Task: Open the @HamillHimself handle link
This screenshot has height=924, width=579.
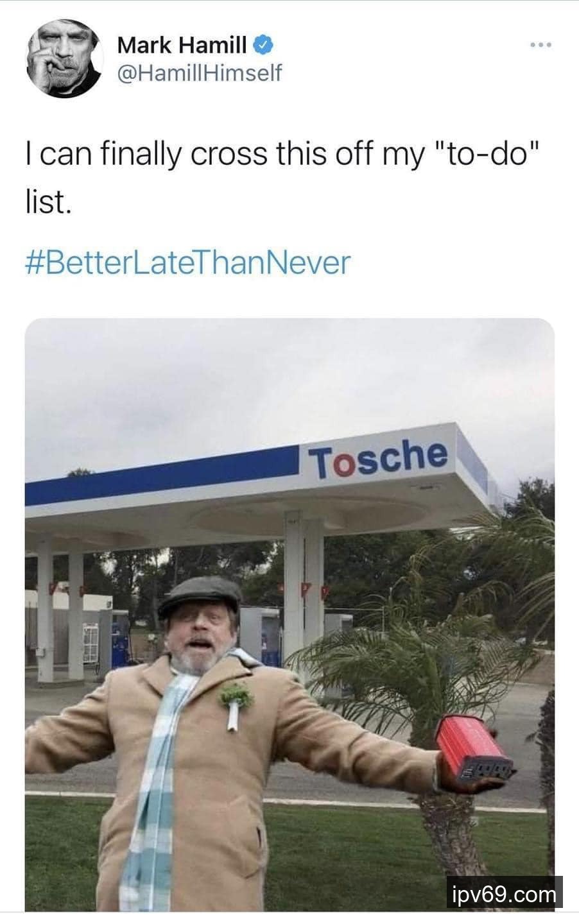Action: click(x=199, y=73)
